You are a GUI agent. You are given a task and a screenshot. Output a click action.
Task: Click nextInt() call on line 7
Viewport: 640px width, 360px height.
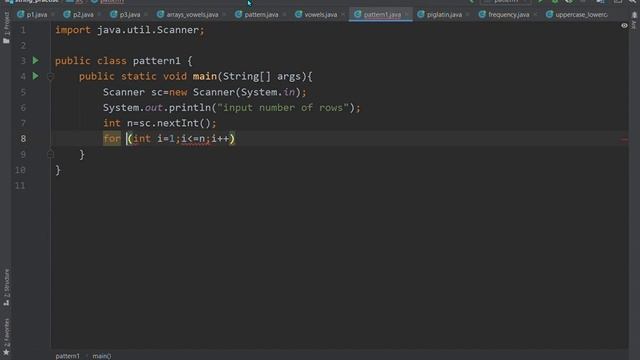point(183,123)
